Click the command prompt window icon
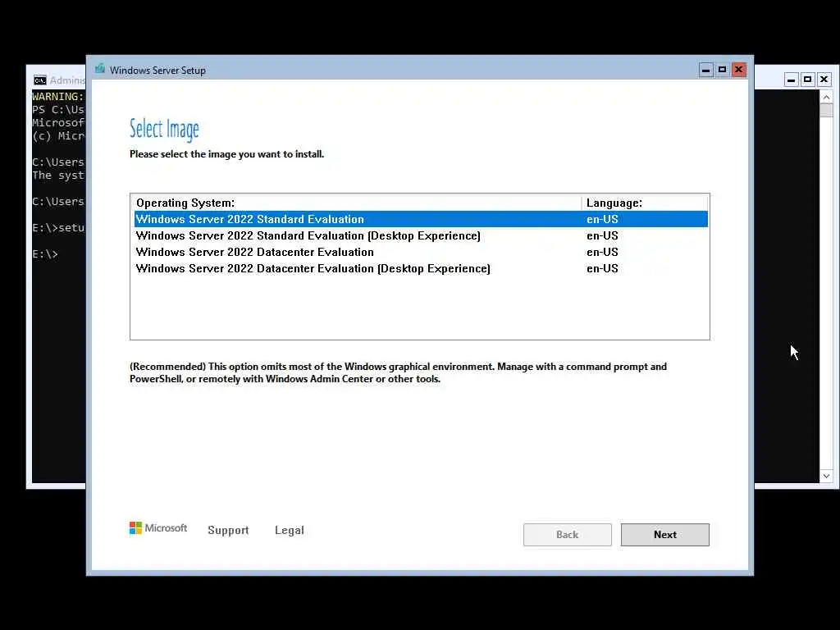 click(39, 80)
